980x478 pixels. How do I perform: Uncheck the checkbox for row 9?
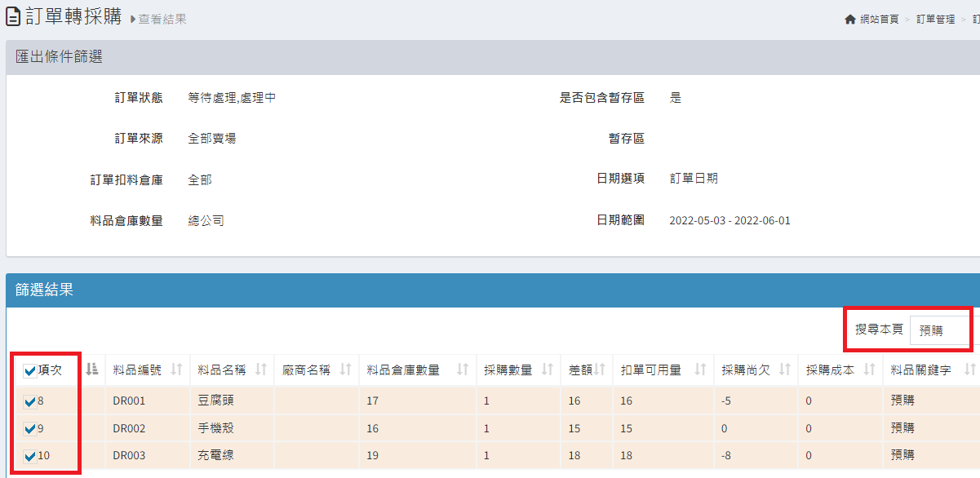tap(30, 428)
